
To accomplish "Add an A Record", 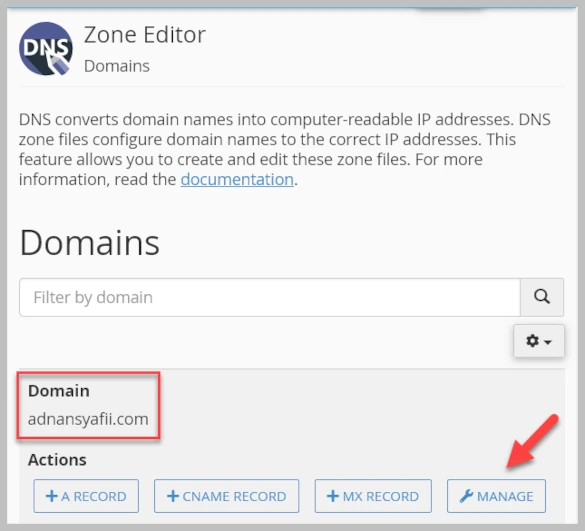I will (x=86, y=496).
